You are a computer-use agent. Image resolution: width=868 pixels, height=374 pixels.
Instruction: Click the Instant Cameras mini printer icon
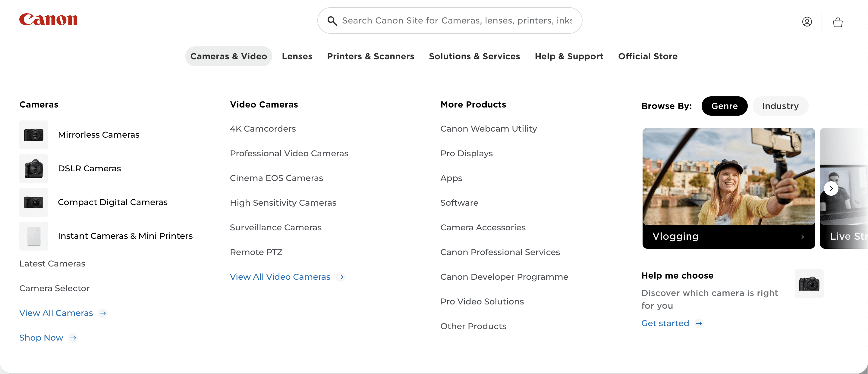point(34,236)
